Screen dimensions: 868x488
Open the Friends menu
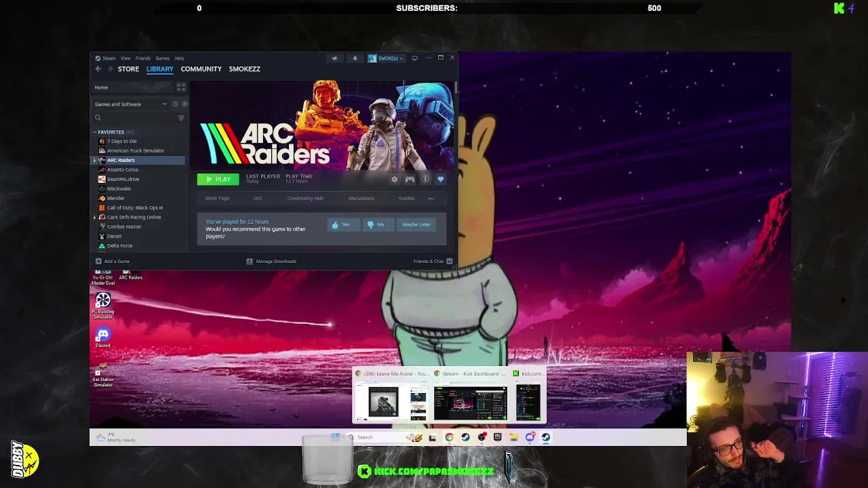(x=142, y=58)
